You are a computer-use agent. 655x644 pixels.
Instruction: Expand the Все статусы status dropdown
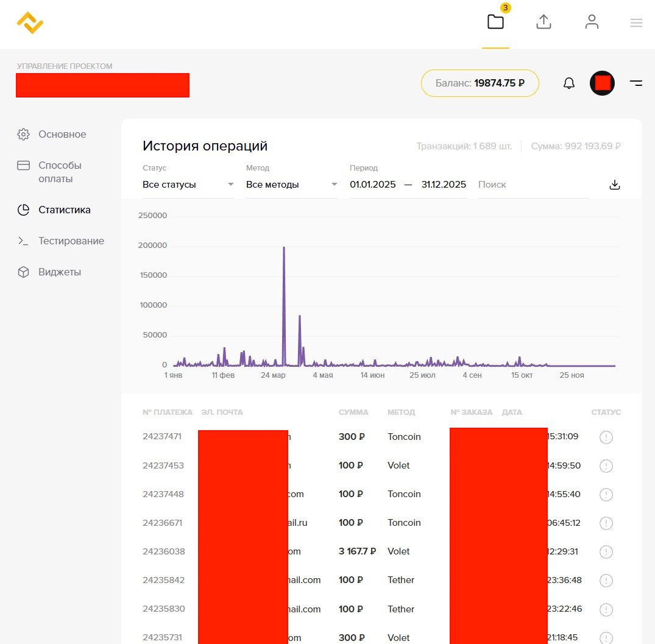tap(188, 185)
